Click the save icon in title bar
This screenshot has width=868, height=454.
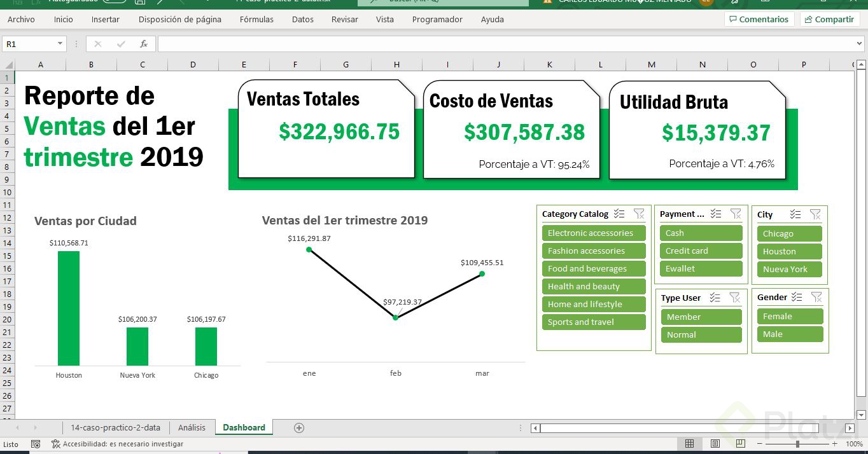140,3
